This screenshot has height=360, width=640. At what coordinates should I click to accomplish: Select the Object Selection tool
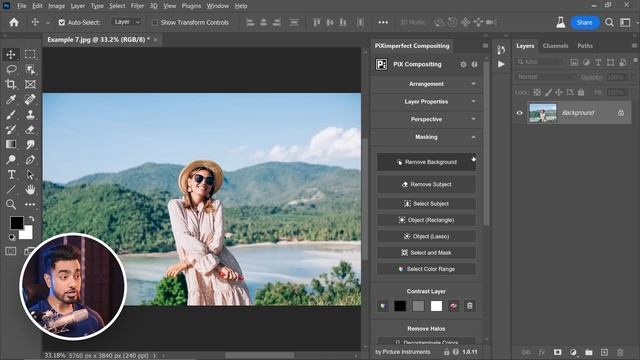pos(30,69)
